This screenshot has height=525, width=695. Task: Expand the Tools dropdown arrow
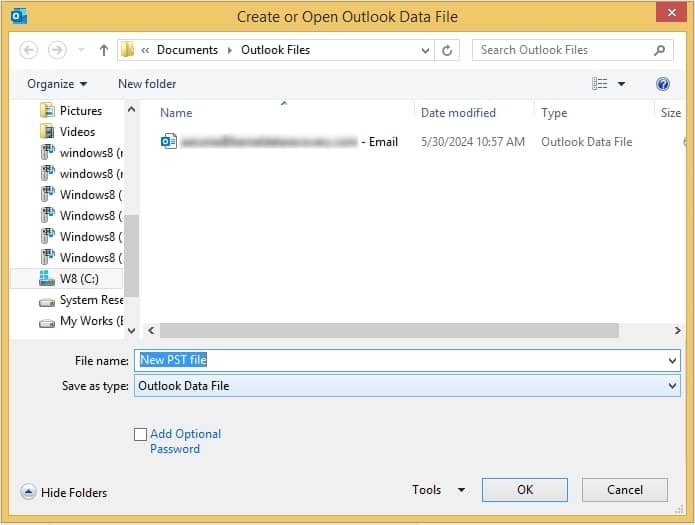click(461, 490)
